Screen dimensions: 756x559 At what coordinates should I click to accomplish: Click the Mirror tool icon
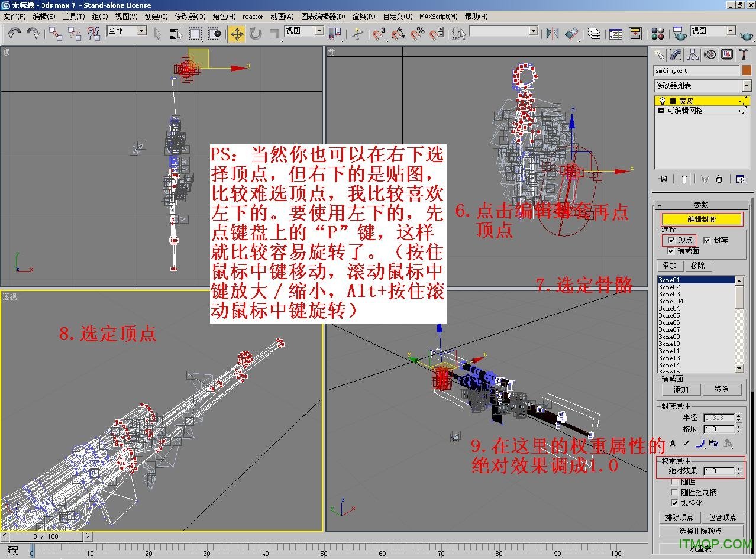point(553,34)
